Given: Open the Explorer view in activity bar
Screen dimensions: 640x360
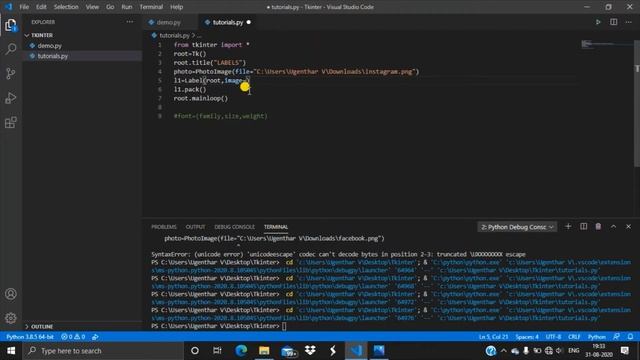Looking at the screenshot, I should (11, 25).
